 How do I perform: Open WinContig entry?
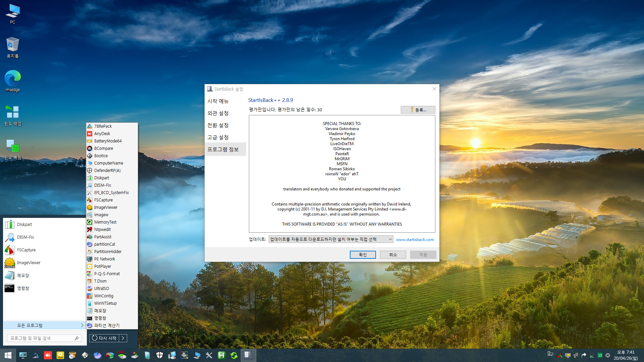point(112,296)
